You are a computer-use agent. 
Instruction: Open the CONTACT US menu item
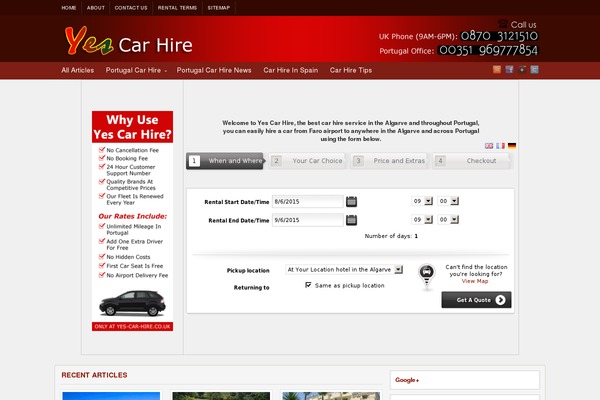tap(131, 8)
